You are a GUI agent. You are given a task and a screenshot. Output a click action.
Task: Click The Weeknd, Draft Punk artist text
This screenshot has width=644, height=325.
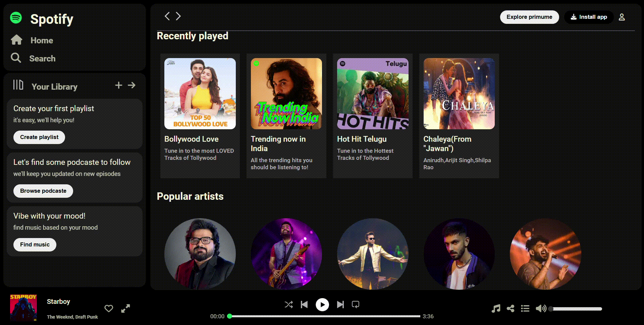coord(72,317)
